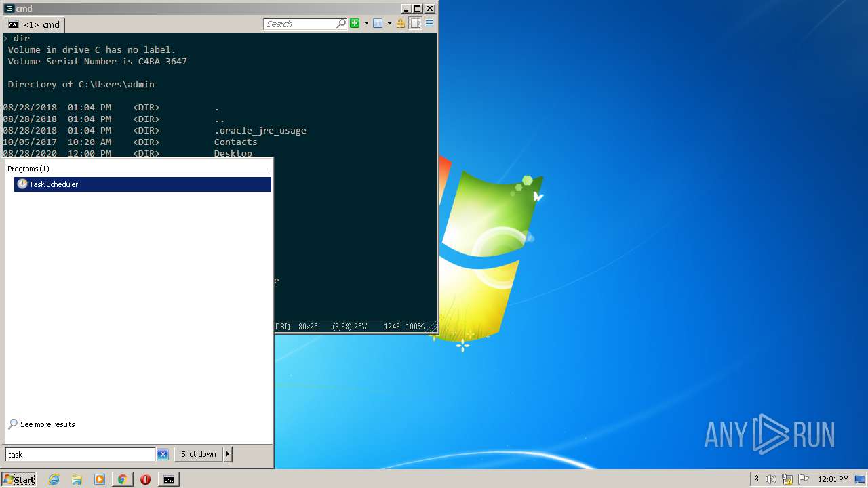This screenshot has height=488, width=868.
Task: Open the new console dropdown arrow
Action: click(x=366, y=23)
